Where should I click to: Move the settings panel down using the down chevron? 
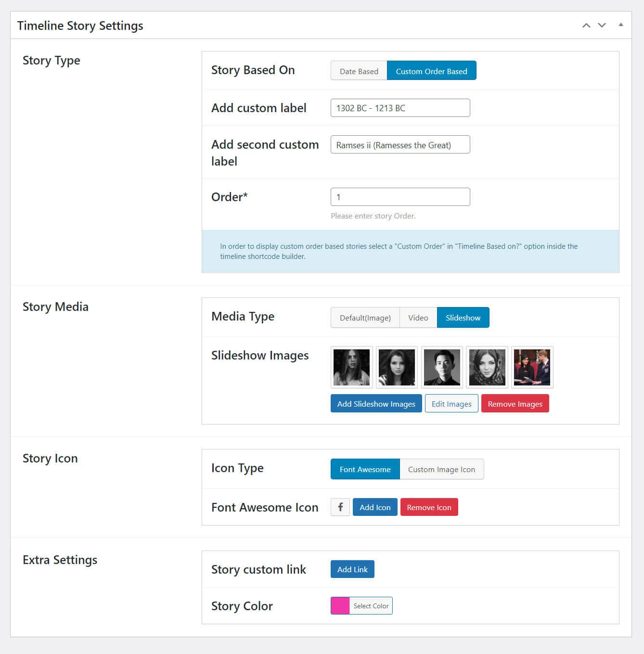coord(602,25)
